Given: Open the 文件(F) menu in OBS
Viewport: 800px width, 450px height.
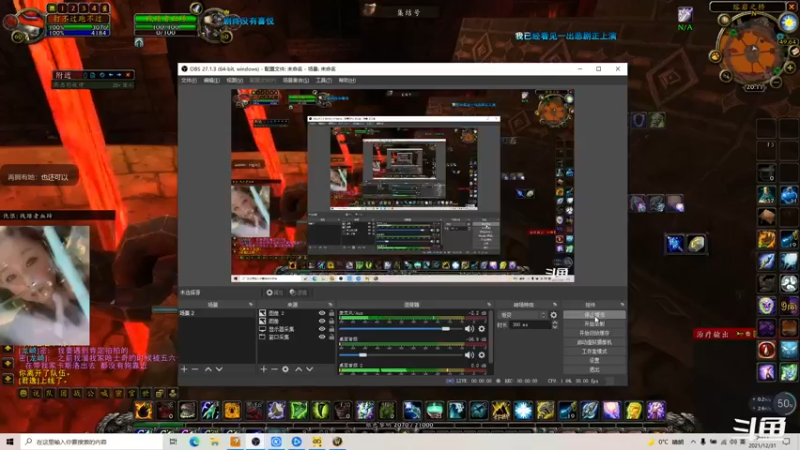Looking at the screenshot, I should point(189,80).
